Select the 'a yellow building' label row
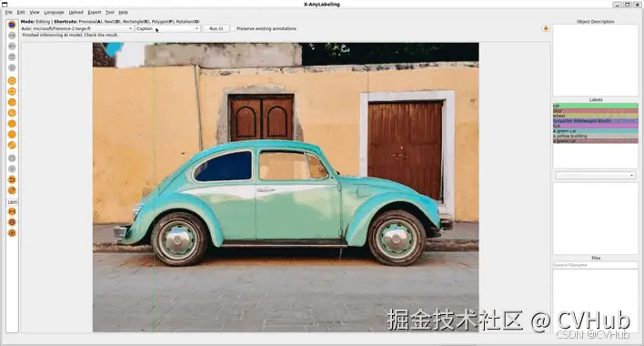 tap(595, 136)
